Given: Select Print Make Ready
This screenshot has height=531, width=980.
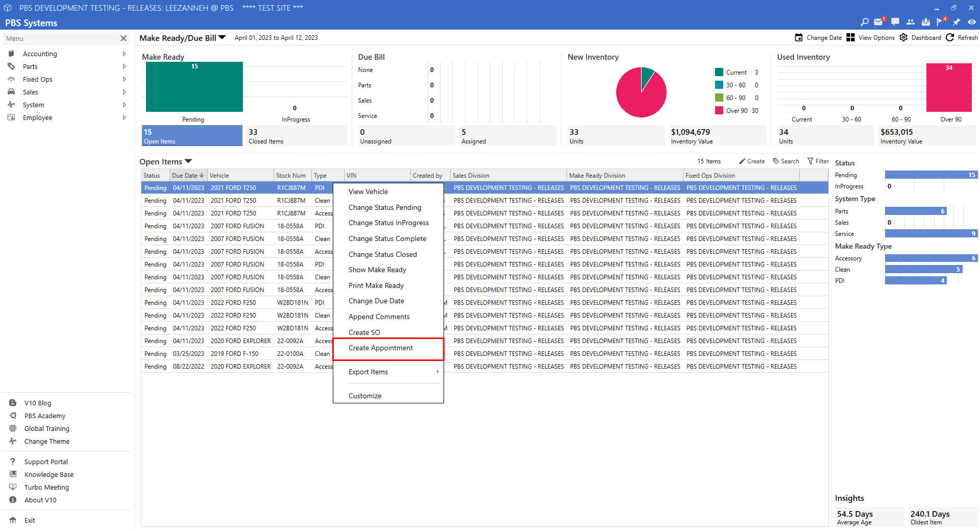Looking at the screenshot, I should [x=376, y=285].
